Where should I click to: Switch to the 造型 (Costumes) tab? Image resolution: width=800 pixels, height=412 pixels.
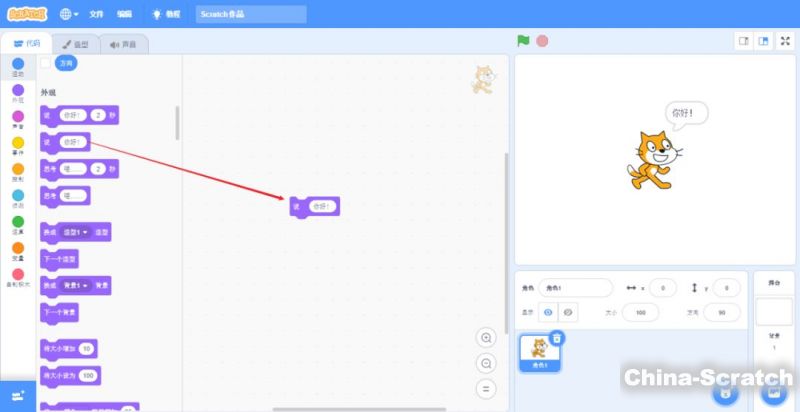coord(76,44)
